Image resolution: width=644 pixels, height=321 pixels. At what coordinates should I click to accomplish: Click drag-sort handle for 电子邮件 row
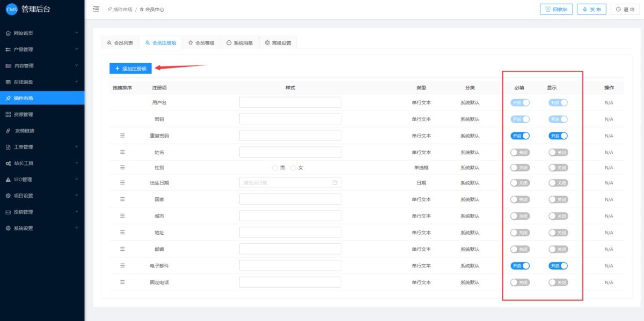point(122,265)
